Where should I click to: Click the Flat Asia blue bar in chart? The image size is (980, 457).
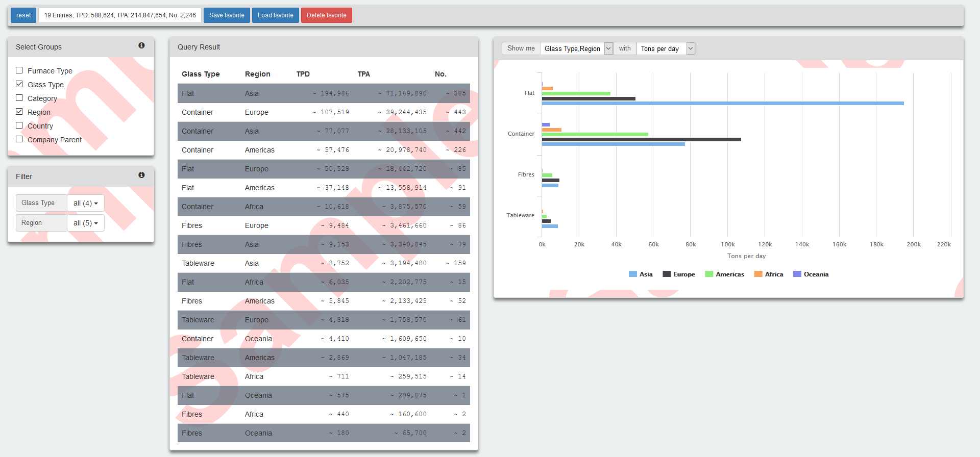coord(723,104)
